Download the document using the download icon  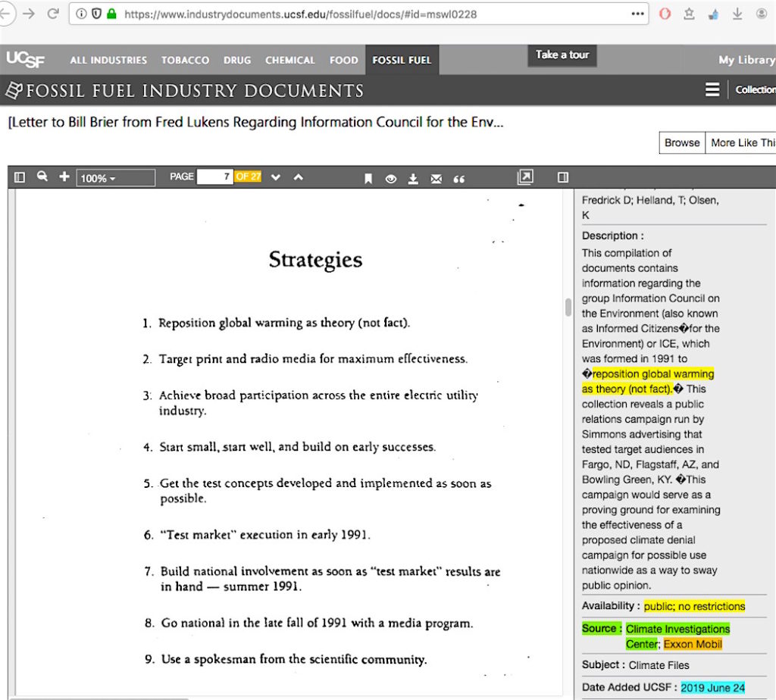point(413,178)
